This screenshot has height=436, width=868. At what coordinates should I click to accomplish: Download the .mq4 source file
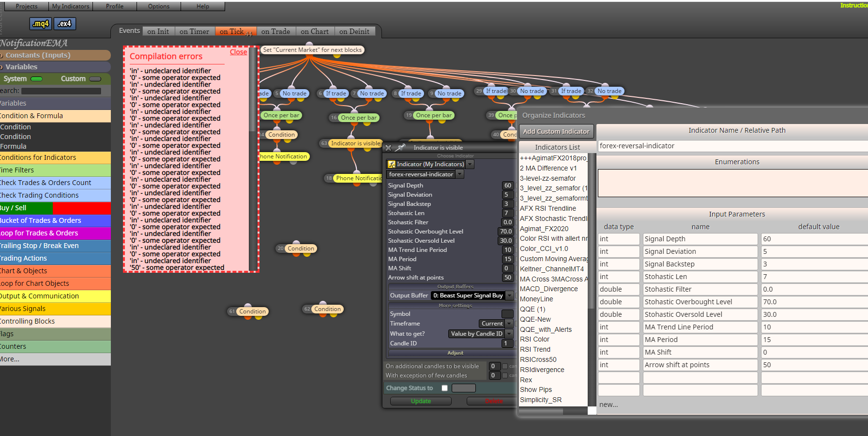(41, 23)
